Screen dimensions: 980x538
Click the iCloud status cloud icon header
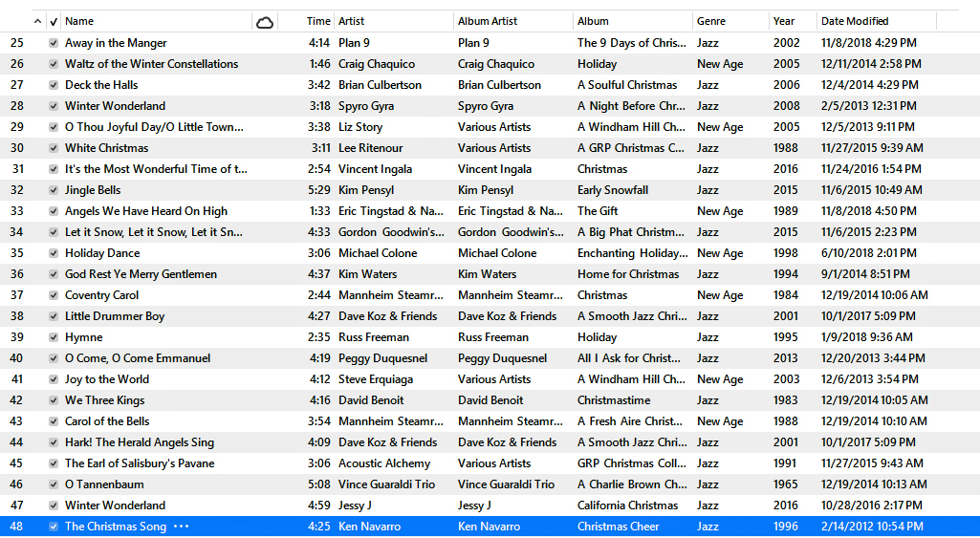(x=265, y=21)
